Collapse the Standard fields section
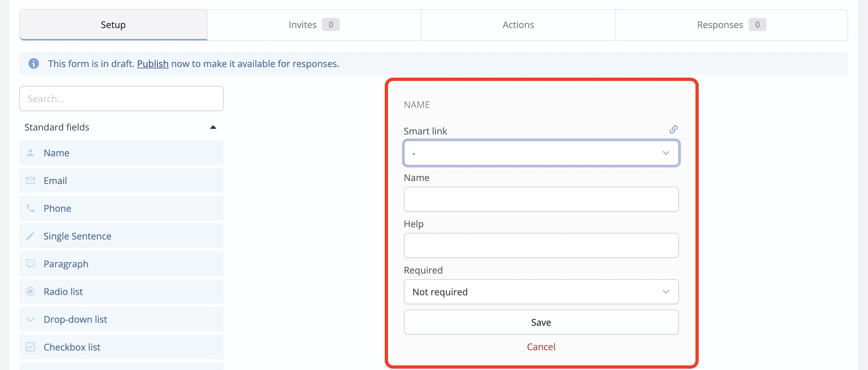This screenshot has width=868, height=370. click(213, 127)
